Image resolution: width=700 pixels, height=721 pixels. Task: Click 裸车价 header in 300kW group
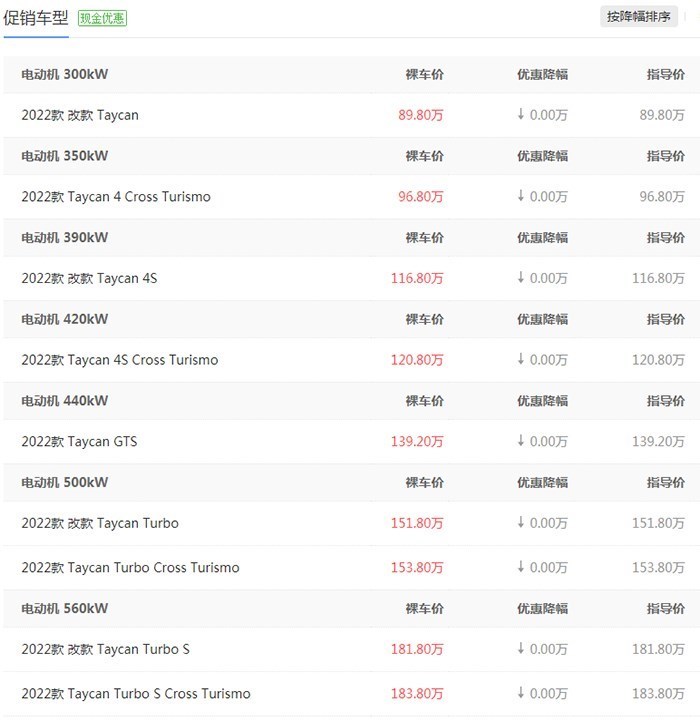pos(425,74)
